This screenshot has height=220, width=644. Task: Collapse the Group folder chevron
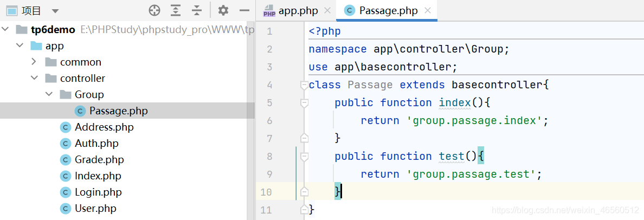pyautogui.click(x=49, y=94)
